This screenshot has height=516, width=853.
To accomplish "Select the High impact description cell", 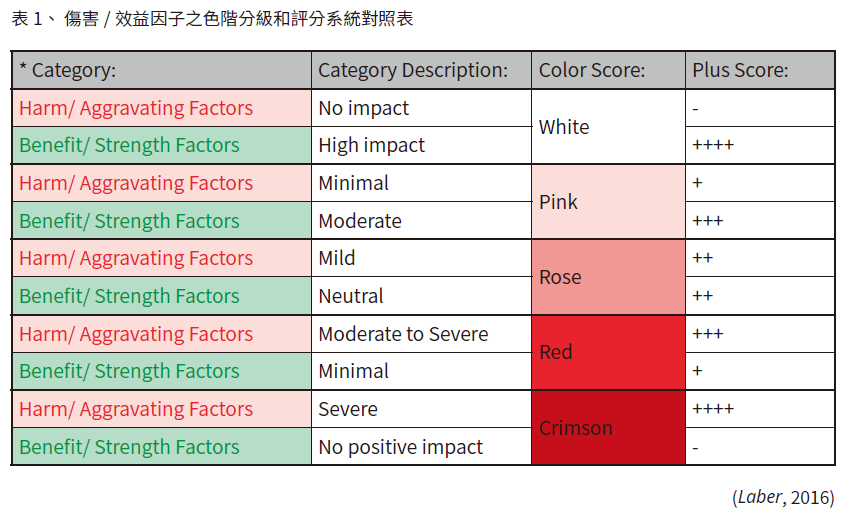I will [421, 145].
